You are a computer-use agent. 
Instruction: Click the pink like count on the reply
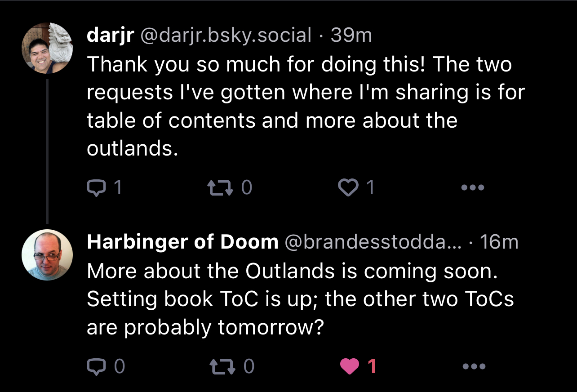point(372,367)
